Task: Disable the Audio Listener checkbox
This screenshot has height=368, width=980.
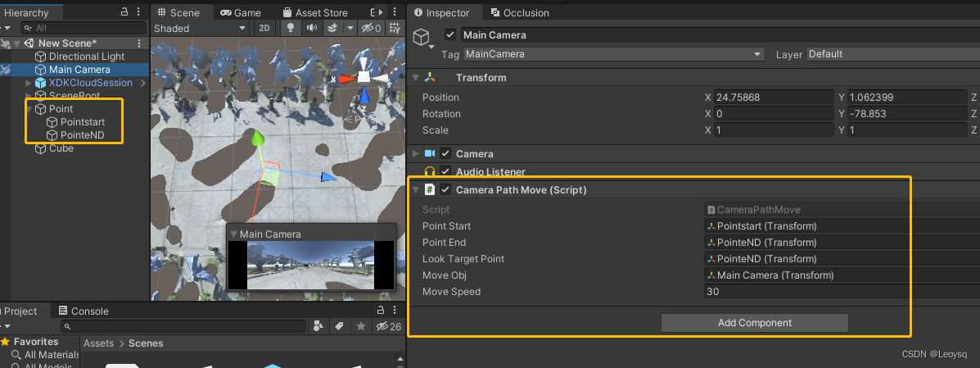Action: tap(445, 171)
